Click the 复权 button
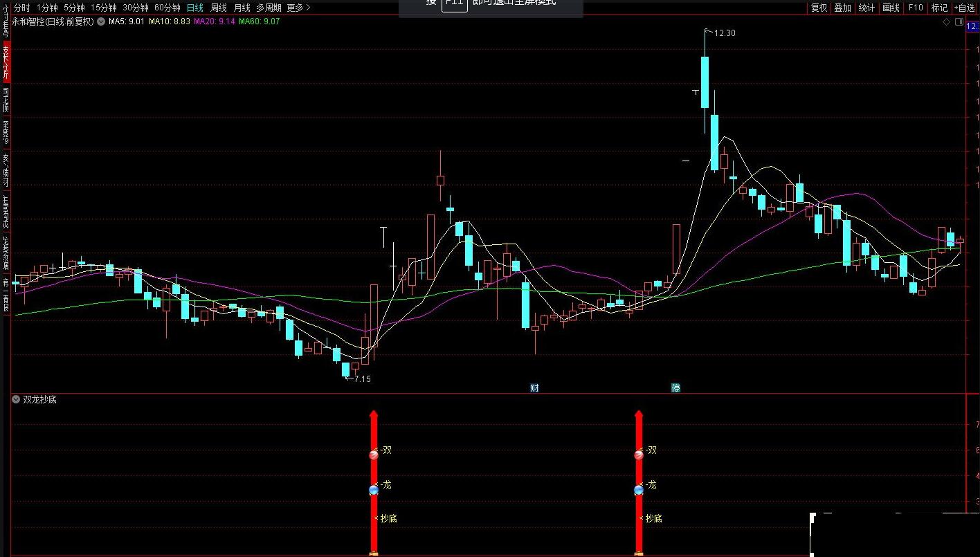The height and width of the screenshot is (557, 980). click(x=819, y=8)
